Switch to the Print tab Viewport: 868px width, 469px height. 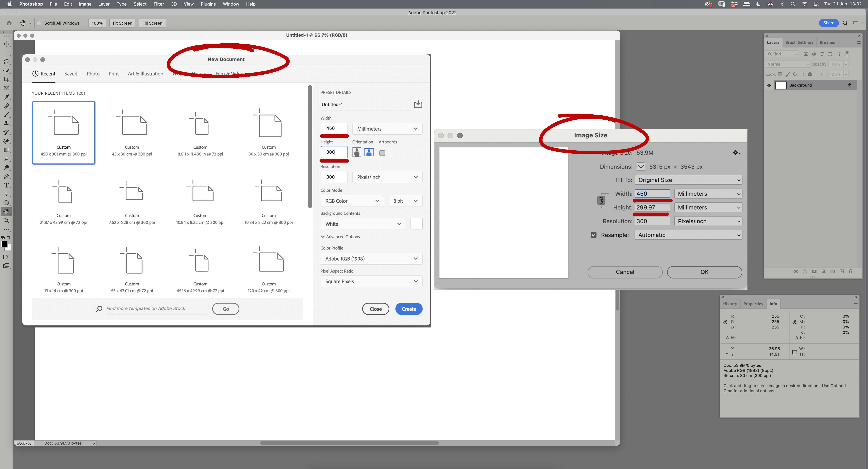click(114, 74)
